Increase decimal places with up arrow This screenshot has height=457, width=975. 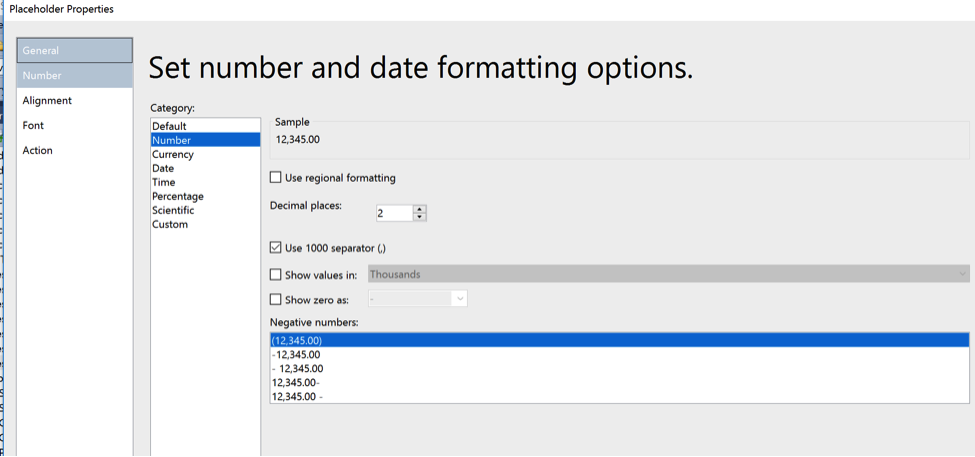420,209
